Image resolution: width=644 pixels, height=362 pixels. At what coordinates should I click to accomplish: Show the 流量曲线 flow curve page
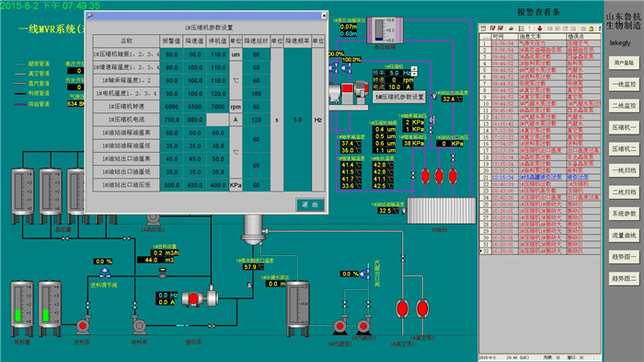click(624, 235)
